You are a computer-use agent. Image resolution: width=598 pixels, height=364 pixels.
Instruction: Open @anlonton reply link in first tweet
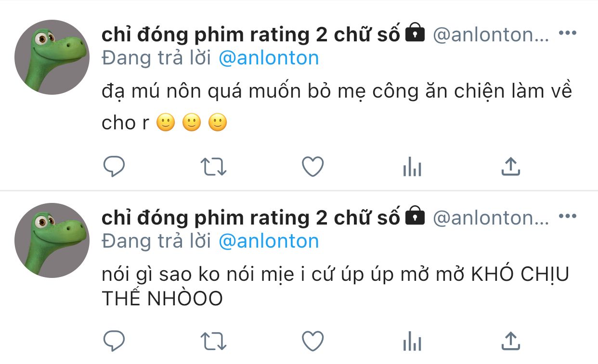click(269, 58)
